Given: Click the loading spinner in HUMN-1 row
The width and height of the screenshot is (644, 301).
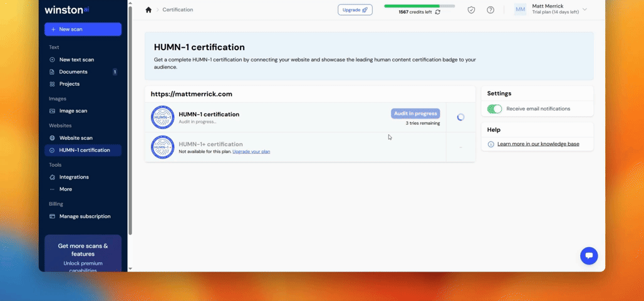Looking at the screenshot, I should coord(461,117).
